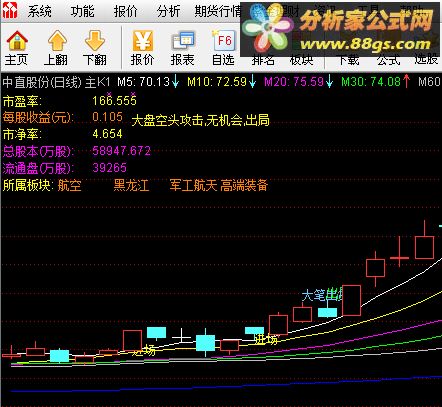
Task: Click the 大笔出货 marker on chart
Action: point(322,295)
